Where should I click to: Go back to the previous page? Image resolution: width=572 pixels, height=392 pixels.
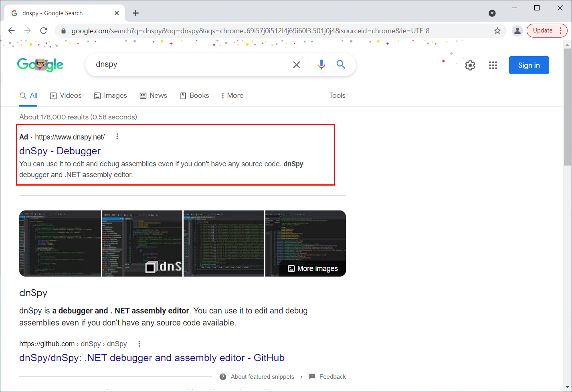(12, 31)
